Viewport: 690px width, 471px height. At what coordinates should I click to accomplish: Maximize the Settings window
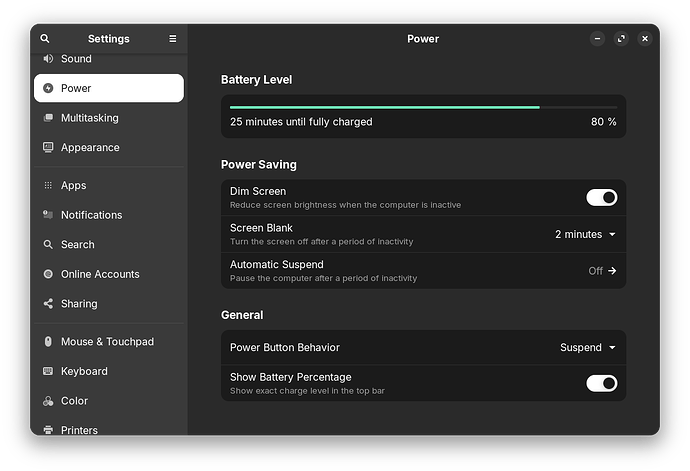(x=621, y=39)
